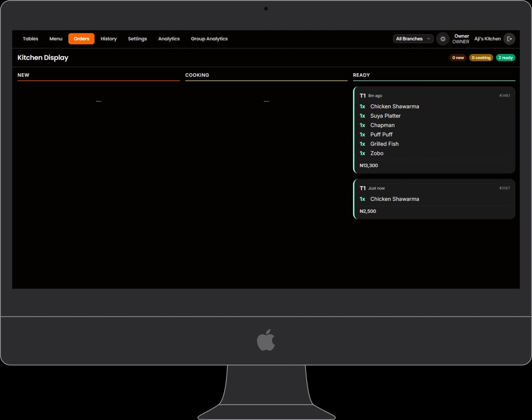The width and height of the screenshot is (532, 420).
Task: Open the Settings tab
Action: (x=137, y=39)
